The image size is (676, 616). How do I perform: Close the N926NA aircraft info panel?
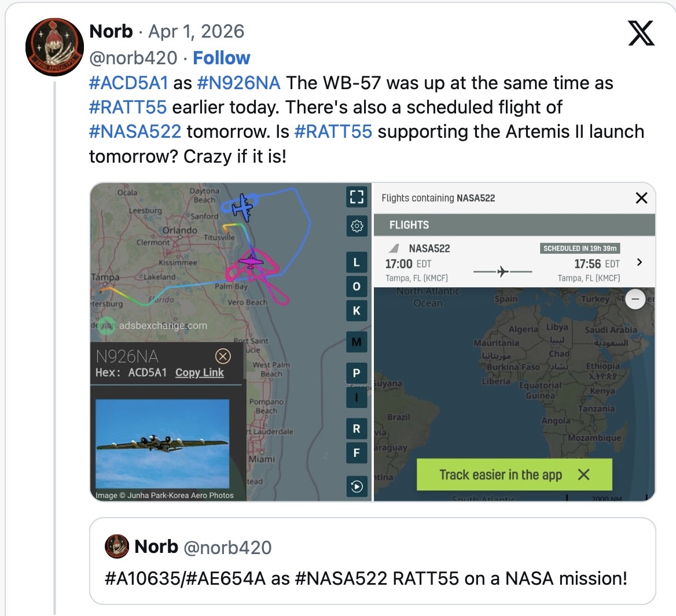[x=222, y=356]
